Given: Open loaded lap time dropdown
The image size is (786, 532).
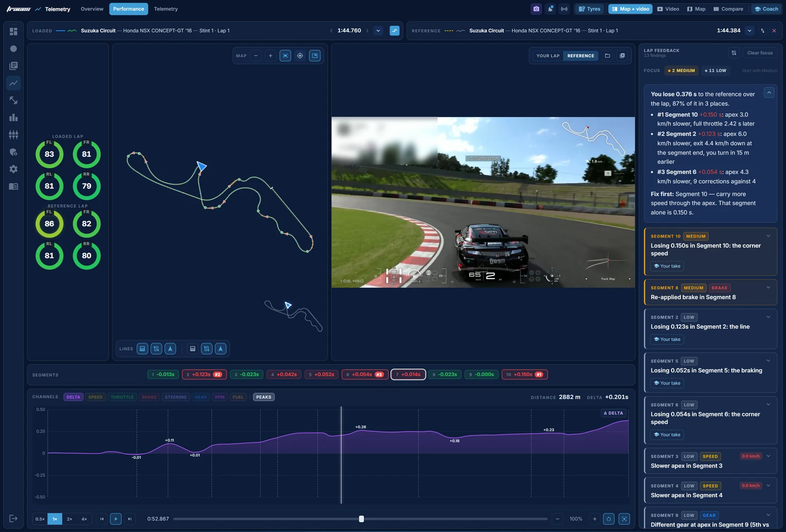Looking at the screenshot, I should click(x=378, y=30).
